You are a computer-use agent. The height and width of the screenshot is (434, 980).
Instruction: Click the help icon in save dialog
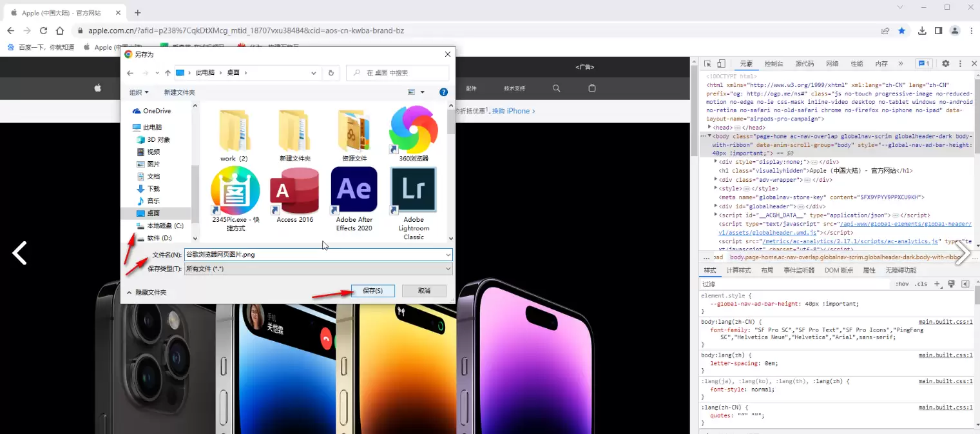[443, 92]
